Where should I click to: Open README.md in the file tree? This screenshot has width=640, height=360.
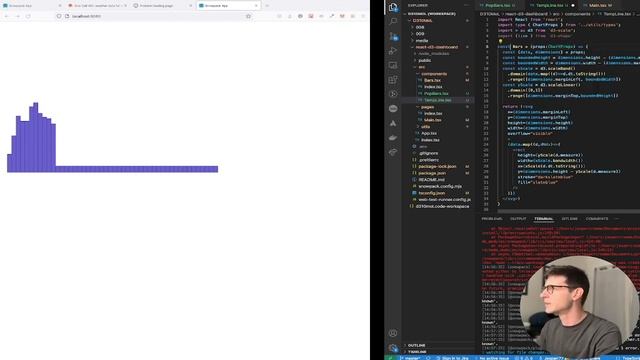437,180
